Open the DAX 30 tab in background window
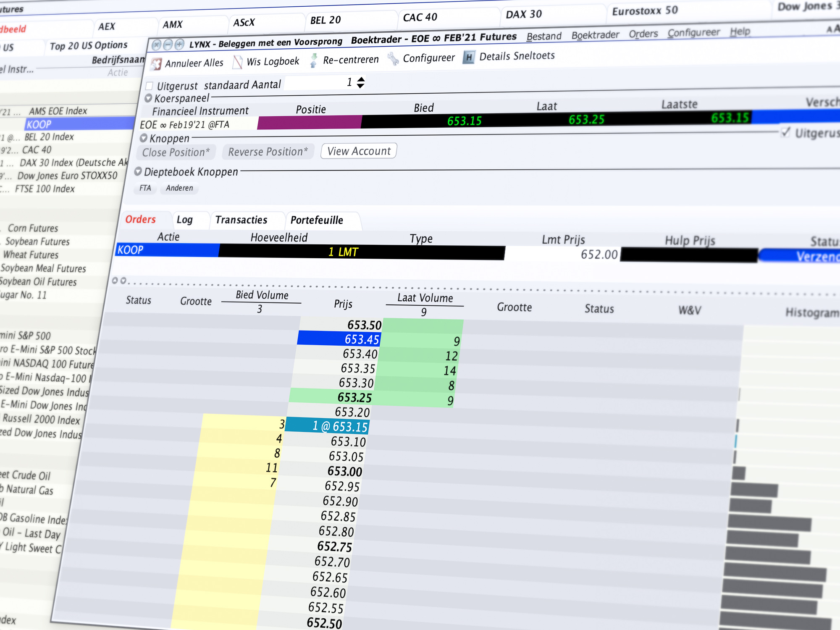840x630 pixels. 524,14
